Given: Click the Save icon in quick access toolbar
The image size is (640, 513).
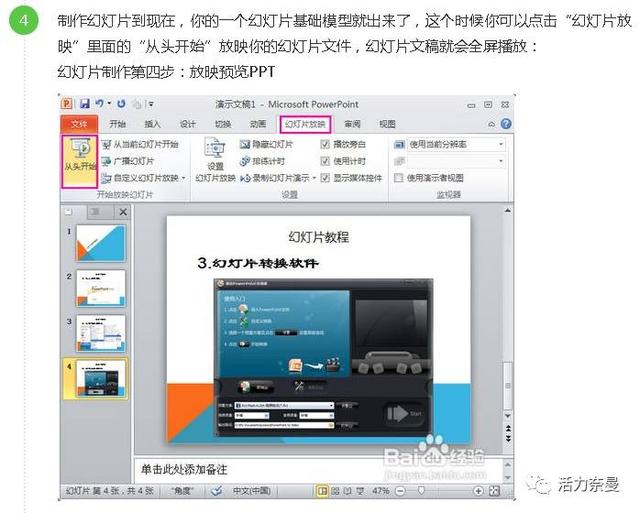Looking at the screenshot, I should (x=85, y=104).
